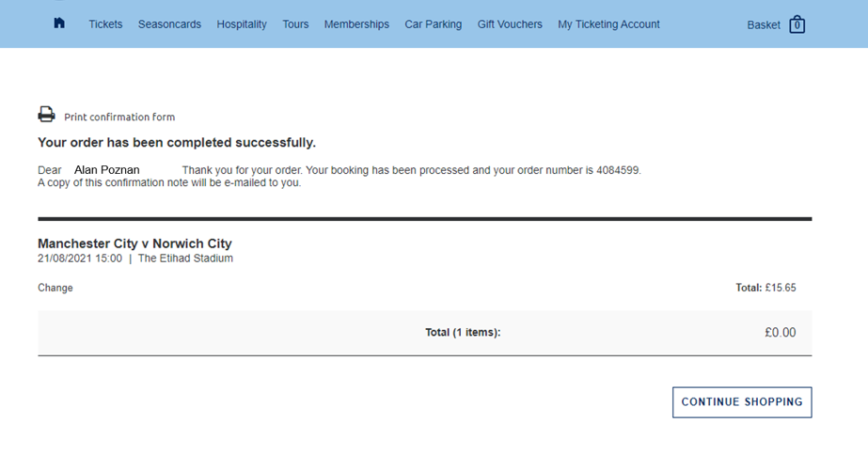868x470 pixels.
Task: Click Print confirmation form link
Action: click(119, 117)
